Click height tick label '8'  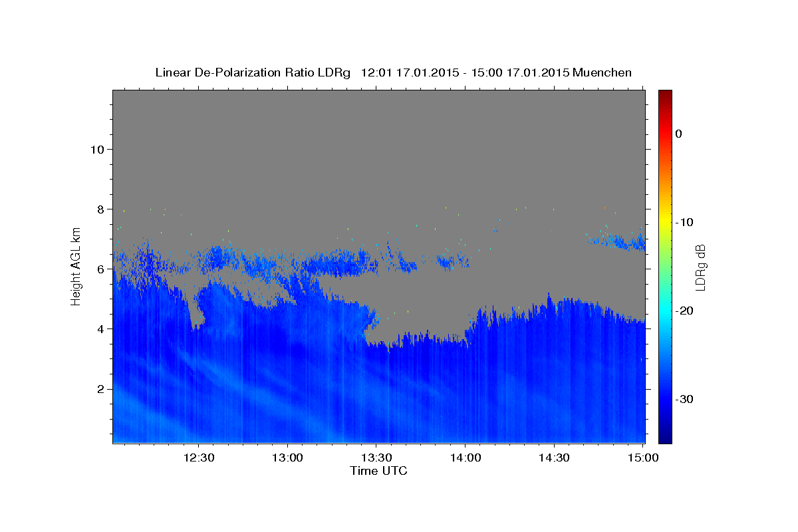[x=99, y=209]
